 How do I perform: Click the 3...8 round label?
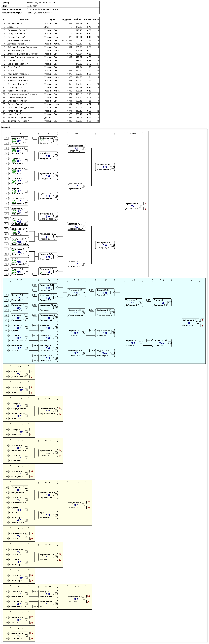(133, 280)
